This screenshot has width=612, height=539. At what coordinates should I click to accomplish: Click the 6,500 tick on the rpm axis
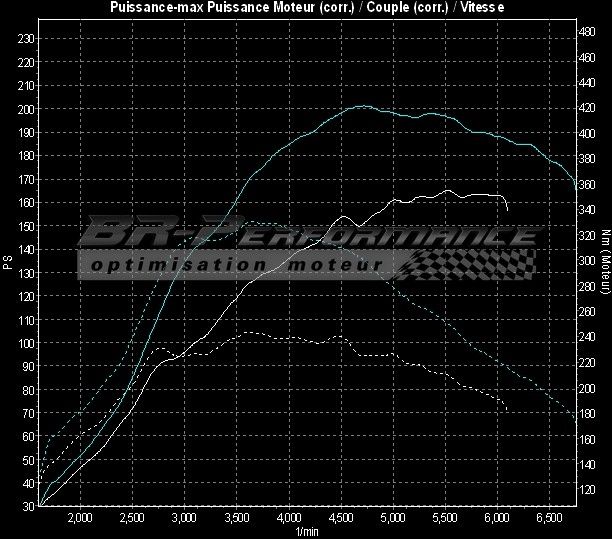tap(549, 517)
